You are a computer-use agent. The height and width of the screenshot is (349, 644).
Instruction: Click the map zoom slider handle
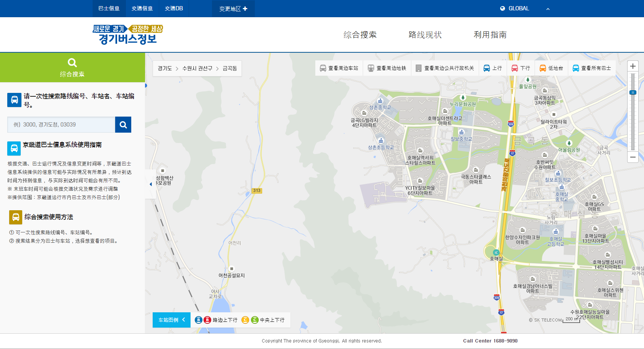[633, 93]
